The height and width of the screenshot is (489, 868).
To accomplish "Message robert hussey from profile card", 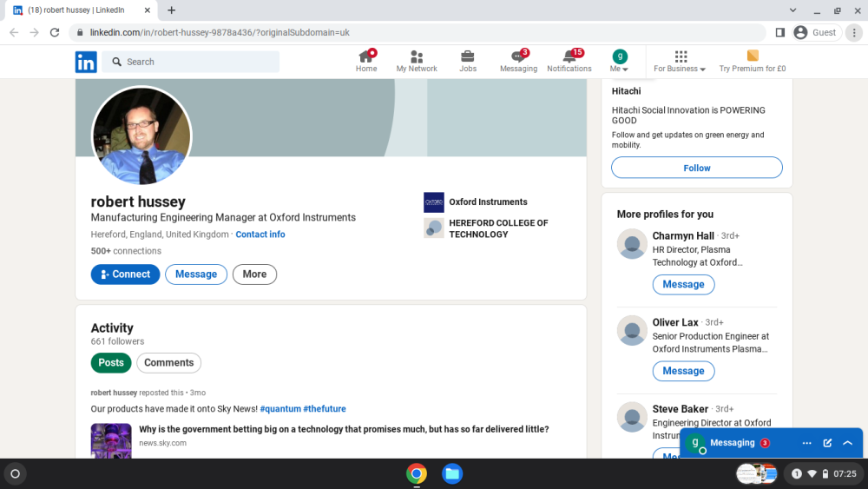I will (196, 274).
